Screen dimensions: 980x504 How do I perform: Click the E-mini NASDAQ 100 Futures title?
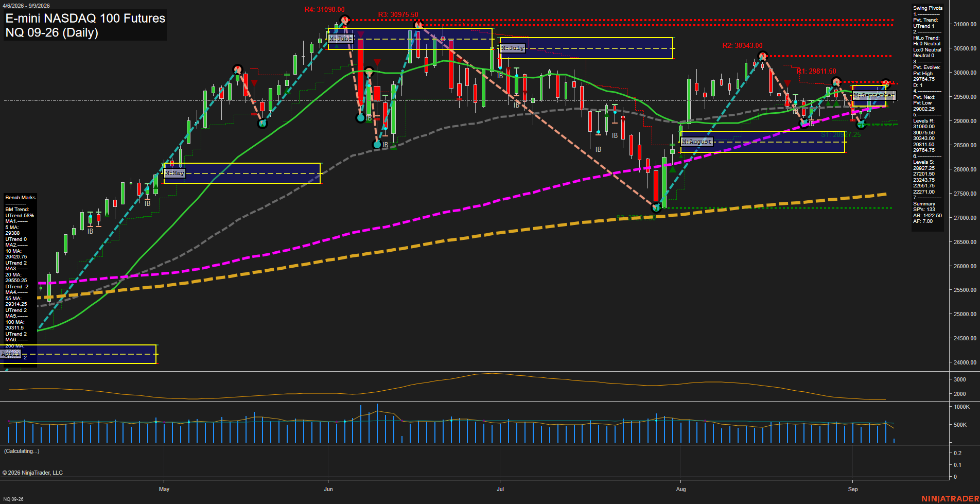(x=85, y=18)
